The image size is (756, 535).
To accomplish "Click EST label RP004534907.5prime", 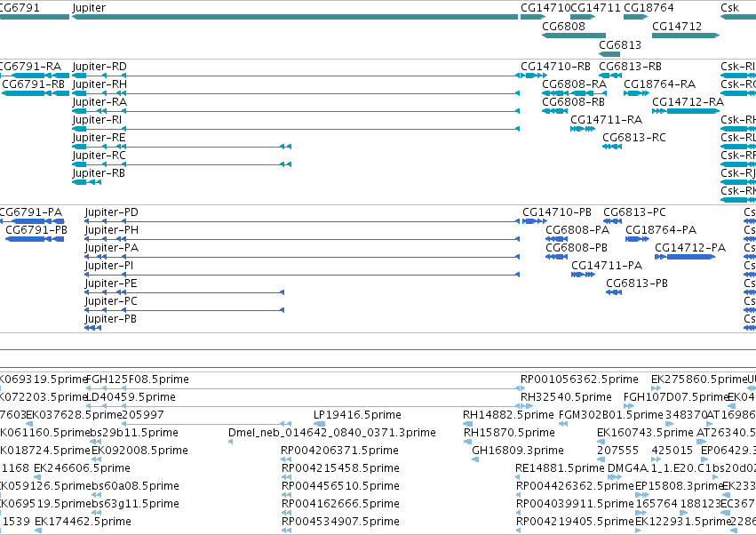I will point(340,522).
